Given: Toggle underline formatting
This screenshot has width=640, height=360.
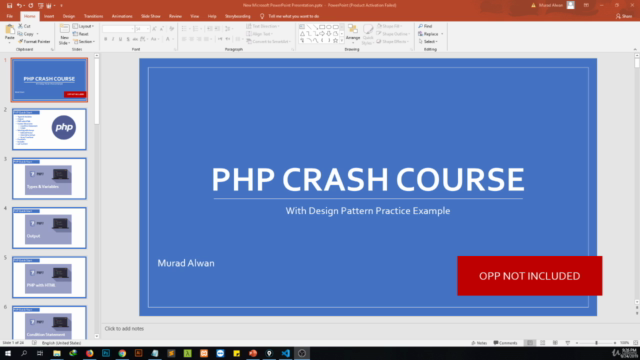Looking at the screenshot, I should click(x=120, y=39).
